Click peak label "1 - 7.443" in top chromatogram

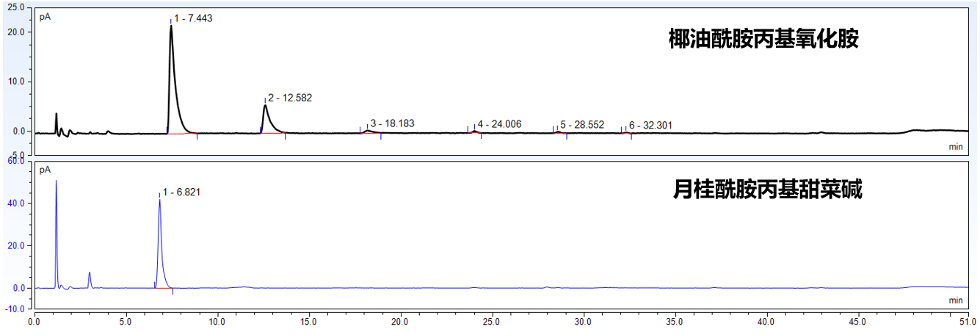click(193, 18)
